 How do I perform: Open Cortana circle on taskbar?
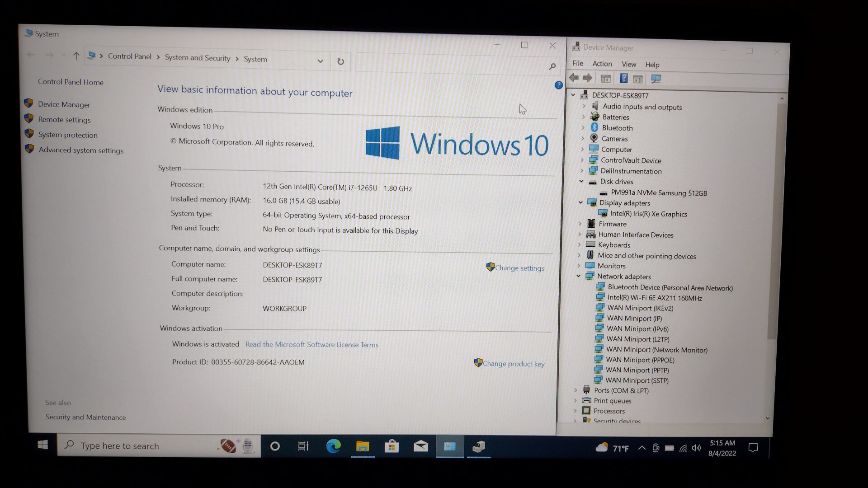pos(275,446)
